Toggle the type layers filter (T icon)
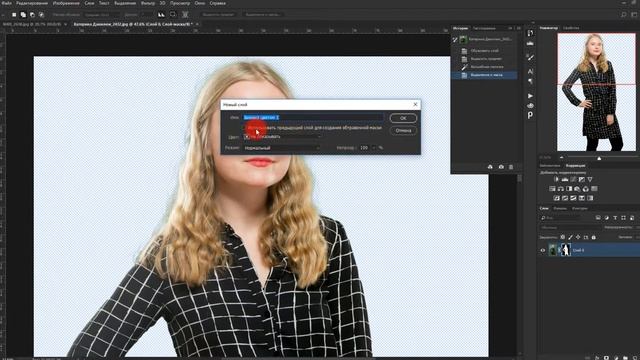 [x=615, y=218]
